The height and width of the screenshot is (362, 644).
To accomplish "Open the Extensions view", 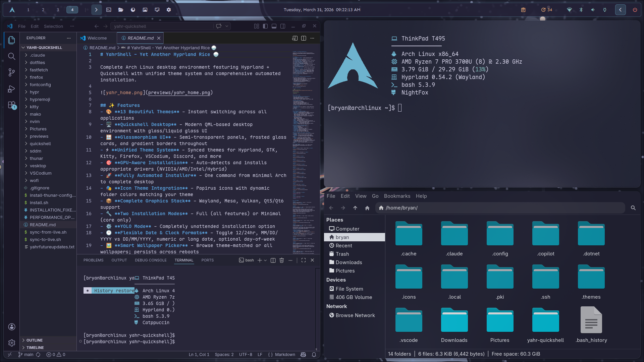I will 11,105.
